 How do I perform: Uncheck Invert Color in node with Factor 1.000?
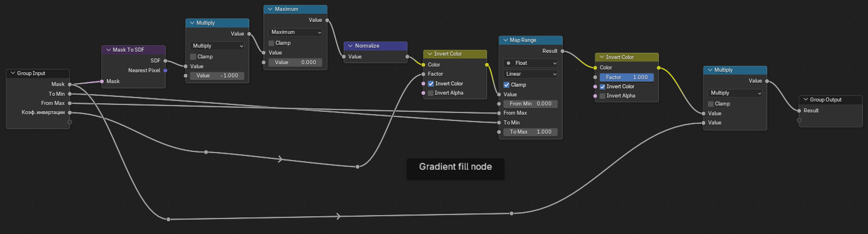603,87
